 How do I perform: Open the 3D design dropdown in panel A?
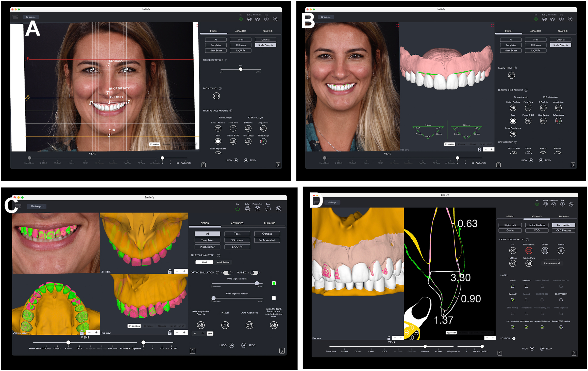coord(31,17)
